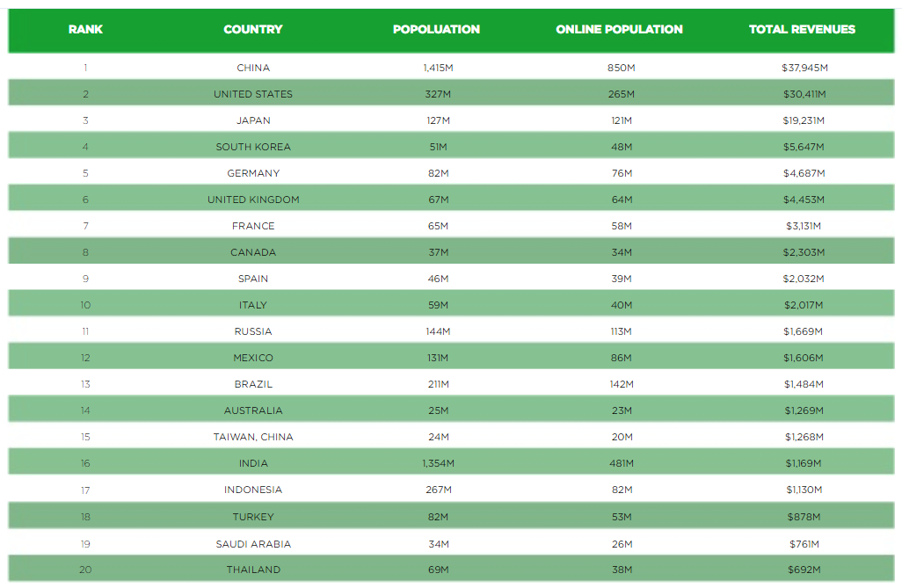Select the CANADA row
This screenshot has height=588, width=902.
pyautogui.click(x=451, y=252)
